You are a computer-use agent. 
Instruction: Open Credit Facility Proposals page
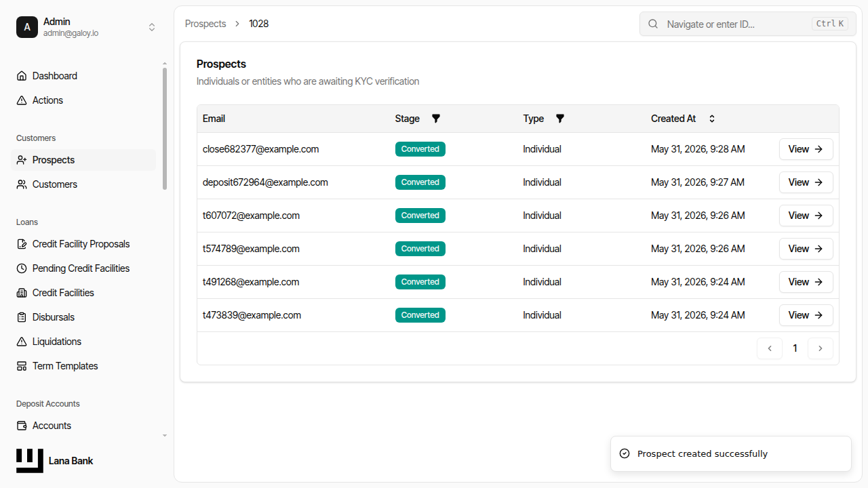(83, 244)
